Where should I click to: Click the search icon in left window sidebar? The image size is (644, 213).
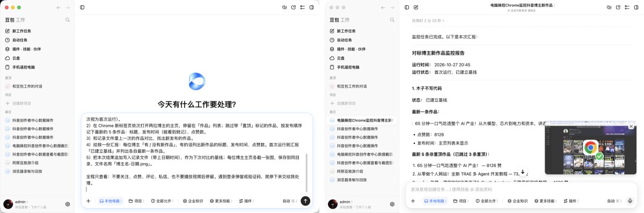68,20
